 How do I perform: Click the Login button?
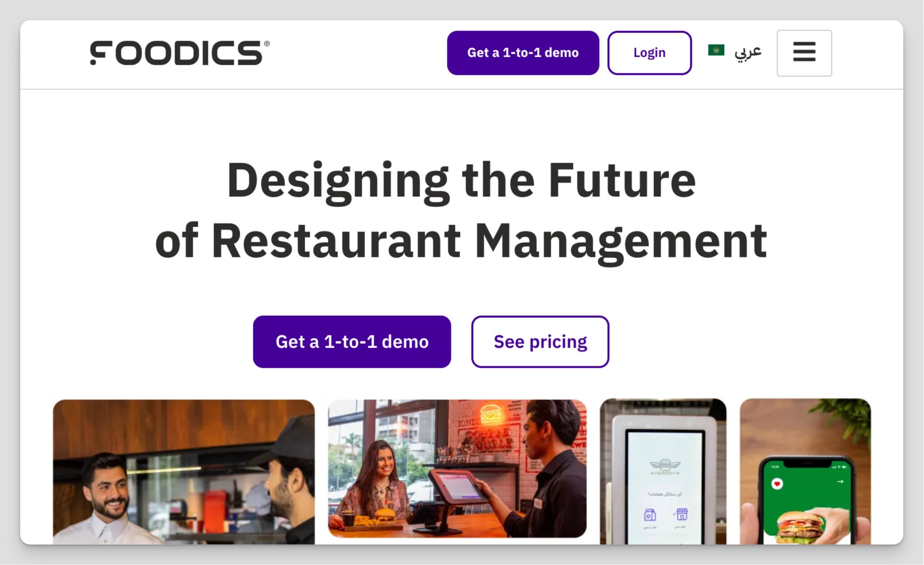tap(649, 53)
